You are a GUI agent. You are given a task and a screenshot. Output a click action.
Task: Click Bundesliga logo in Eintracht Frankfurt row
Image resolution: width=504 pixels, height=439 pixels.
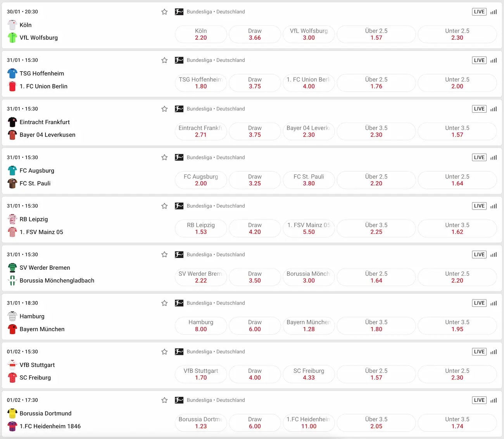coord(179,109)
